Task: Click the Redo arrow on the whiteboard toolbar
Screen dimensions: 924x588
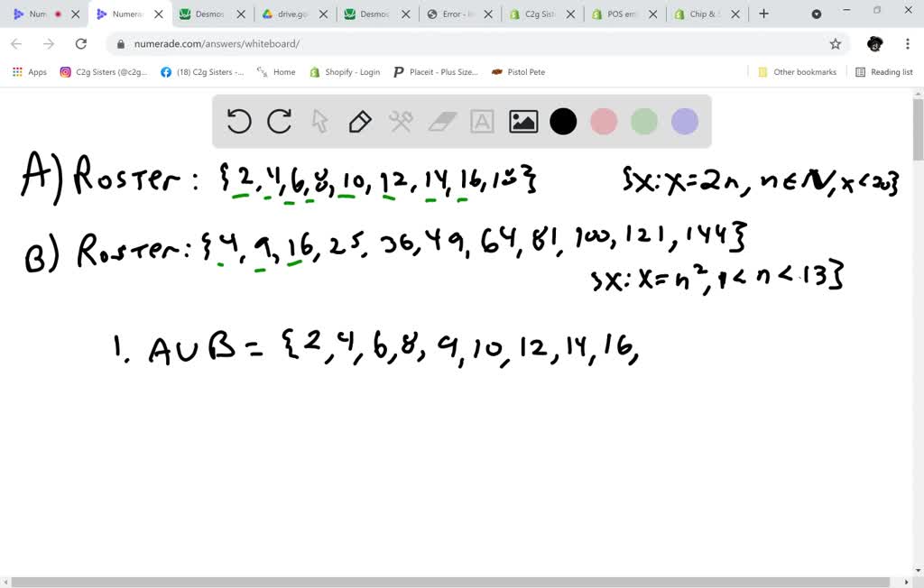Action: (x=279, y=120)
